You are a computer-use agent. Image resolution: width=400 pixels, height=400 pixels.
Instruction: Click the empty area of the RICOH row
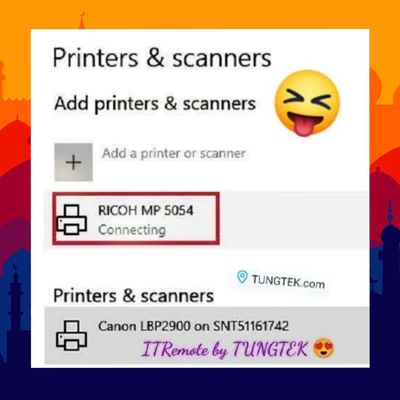pyautogui.click(x=294, y=220)
